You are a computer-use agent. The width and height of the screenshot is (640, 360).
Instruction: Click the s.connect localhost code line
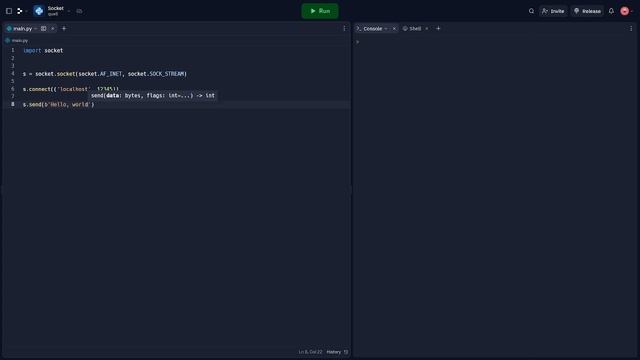click(x=71, y=89)
